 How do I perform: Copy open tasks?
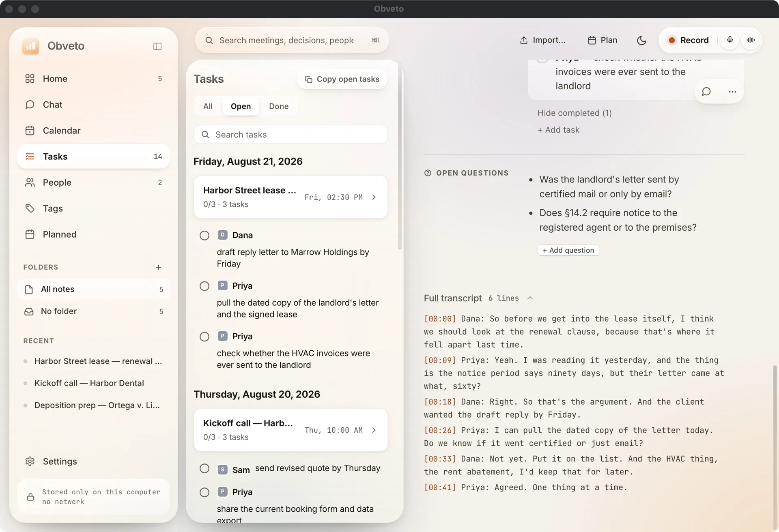[342, 79]
